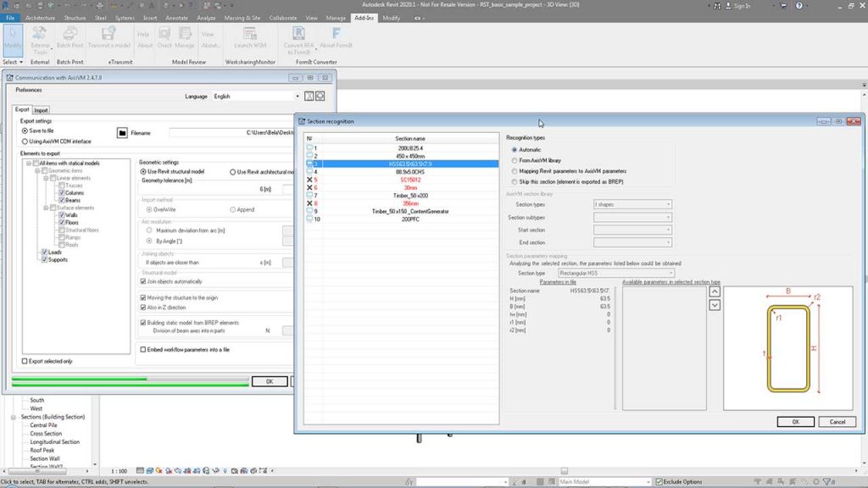868x488 pixels.
Task: Check Export selected only
Action: [23, 362]
